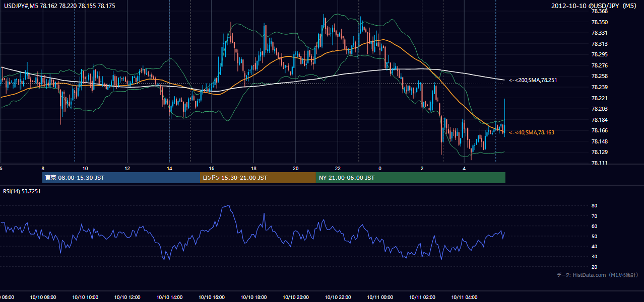Click the 200 SMA label reading 78.251
This screenshot has width=644, height=302.
pos(533,80)
